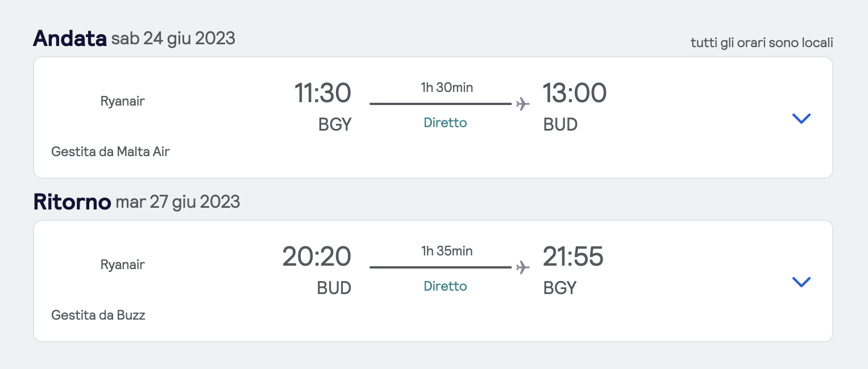
Task: Click the airplane icon on the outbound flight
Action: click(x=522, y=104)
